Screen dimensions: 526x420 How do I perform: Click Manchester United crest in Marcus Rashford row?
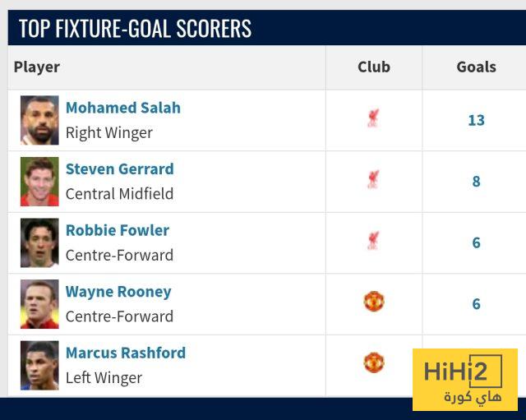(374, 362)
